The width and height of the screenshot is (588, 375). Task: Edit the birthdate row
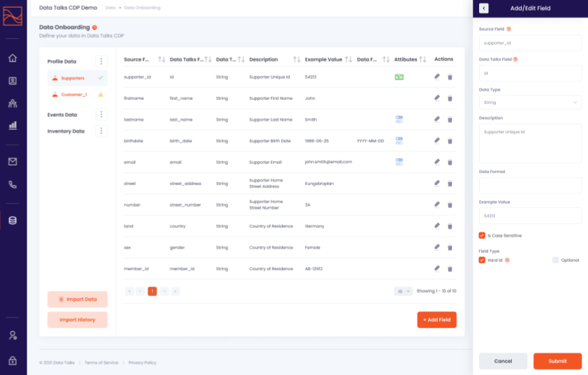(x=437, y=141)
